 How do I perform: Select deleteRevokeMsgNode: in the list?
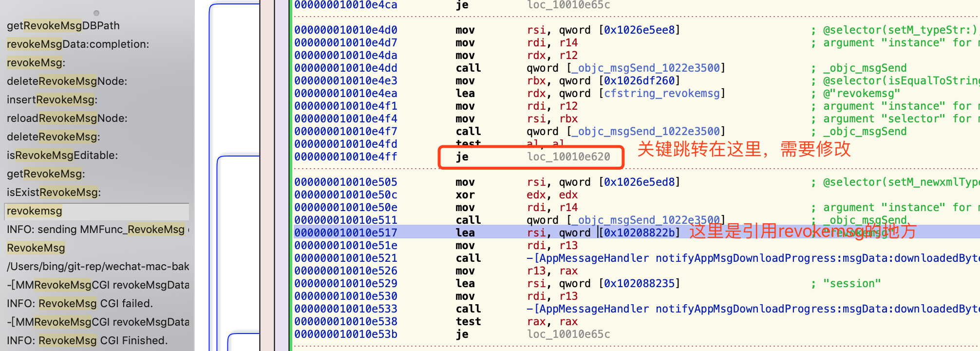point(67,81)
